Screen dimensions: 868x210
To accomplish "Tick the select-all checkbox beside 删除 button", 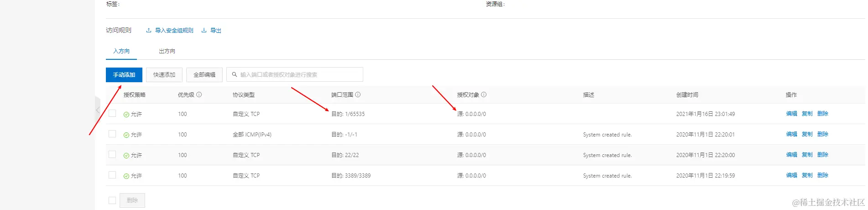I will click(x=112, y=200).
